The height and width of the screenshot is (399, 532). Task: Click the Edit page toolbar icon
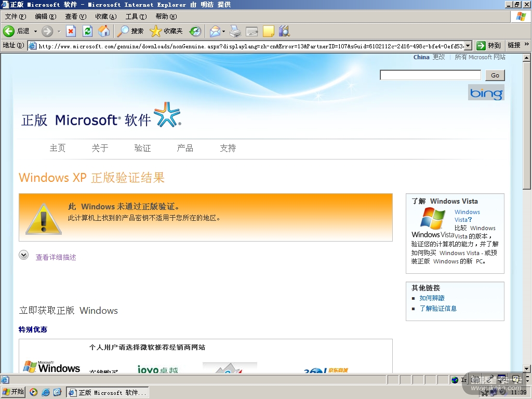coord(252,31)
